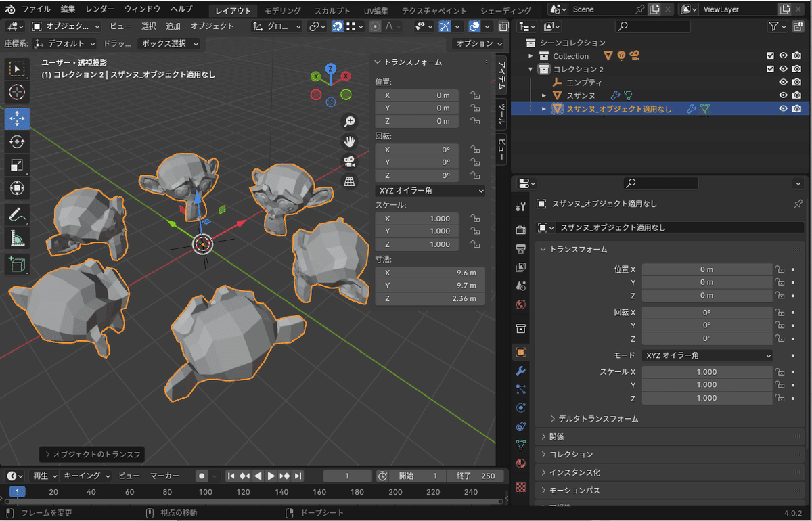Open the Output properties tab
The width and height of the screenshot is (812, 521).
pos(520,249)
